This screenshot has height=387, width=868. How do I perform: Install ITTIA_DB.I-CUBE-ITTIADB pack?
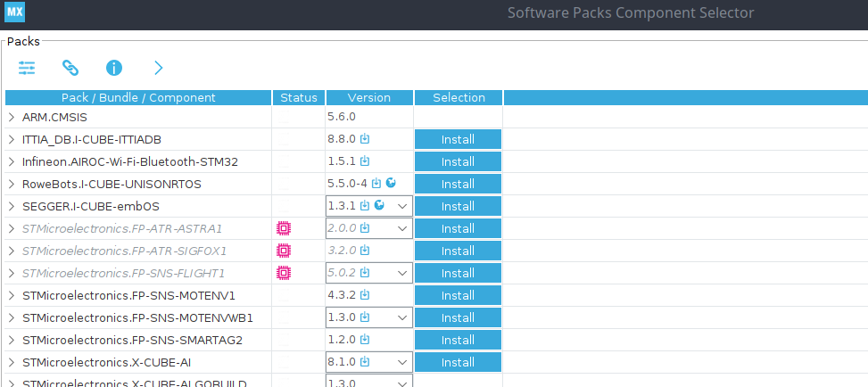(x=458, y=139)
